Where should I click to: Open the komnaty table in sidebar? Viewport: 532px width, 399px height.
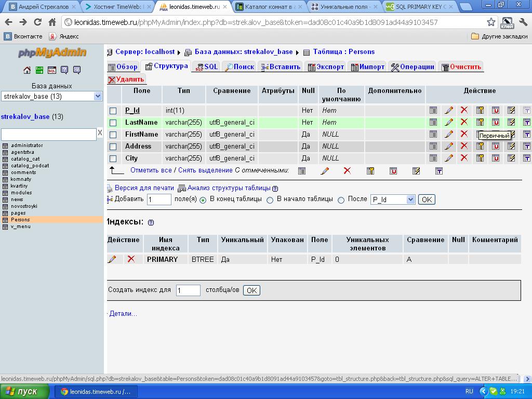[x=21, y=179]
